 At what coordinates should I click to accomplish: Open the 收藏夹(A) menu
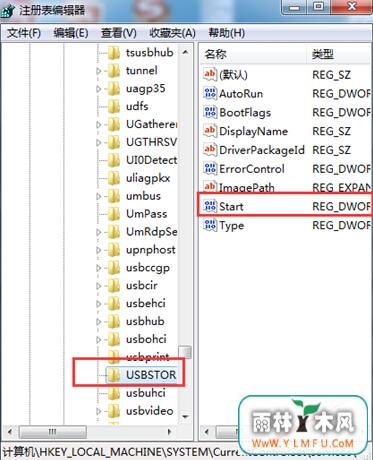(x=172, y=33)
